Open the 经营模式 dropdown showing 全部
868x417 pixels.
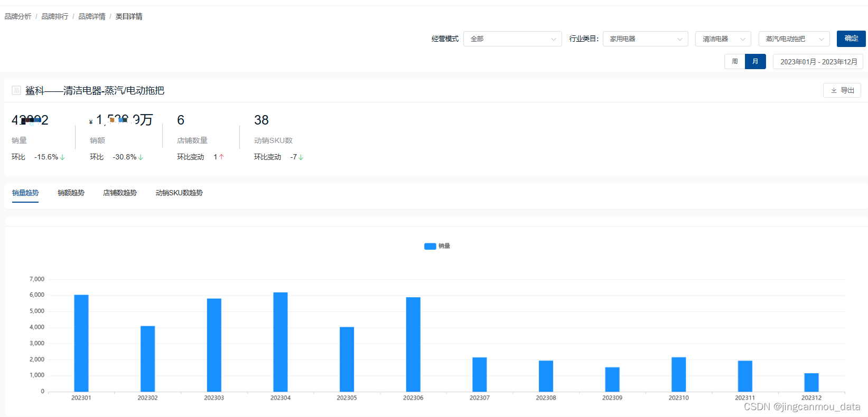pos(512,39)
